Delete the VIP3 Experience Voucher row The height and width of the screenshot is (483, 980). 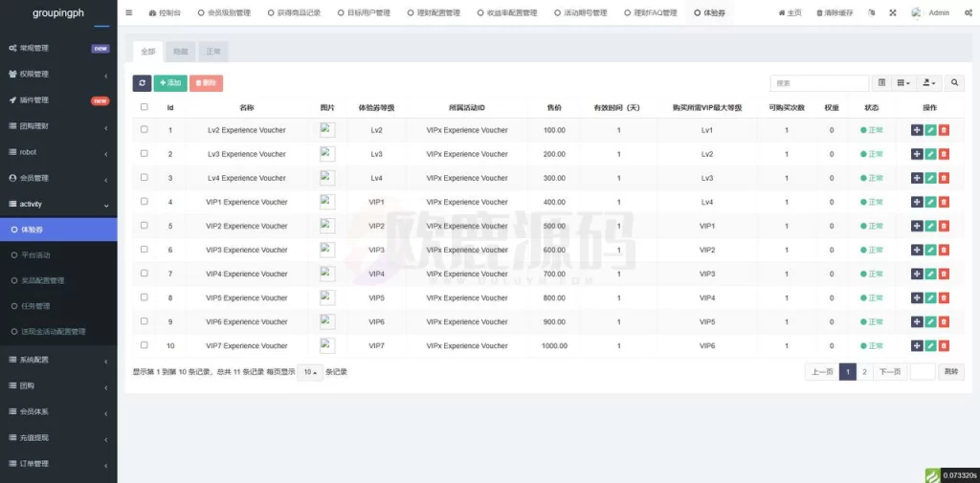(944, 250)
